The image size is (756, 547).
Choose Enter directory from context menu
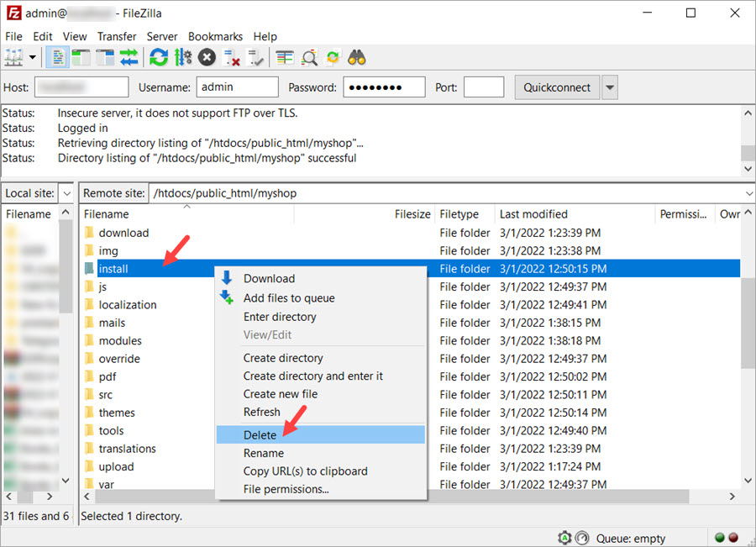pyautogui.click(x=321, y=317)
